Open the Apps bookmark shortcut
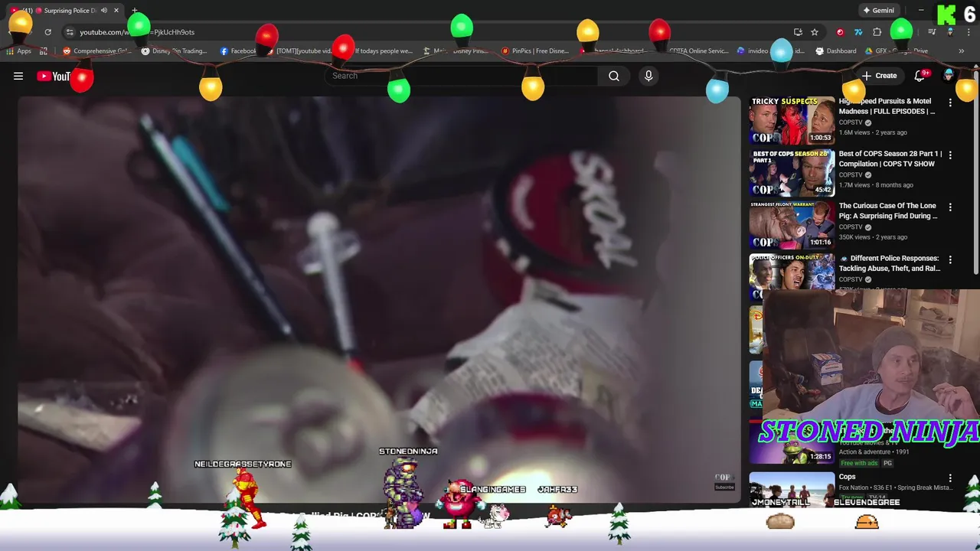 (19, 51)
